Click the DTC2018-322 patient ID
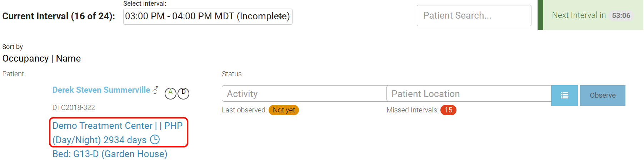Screen dimensions: 644x160 pos(74,107)
